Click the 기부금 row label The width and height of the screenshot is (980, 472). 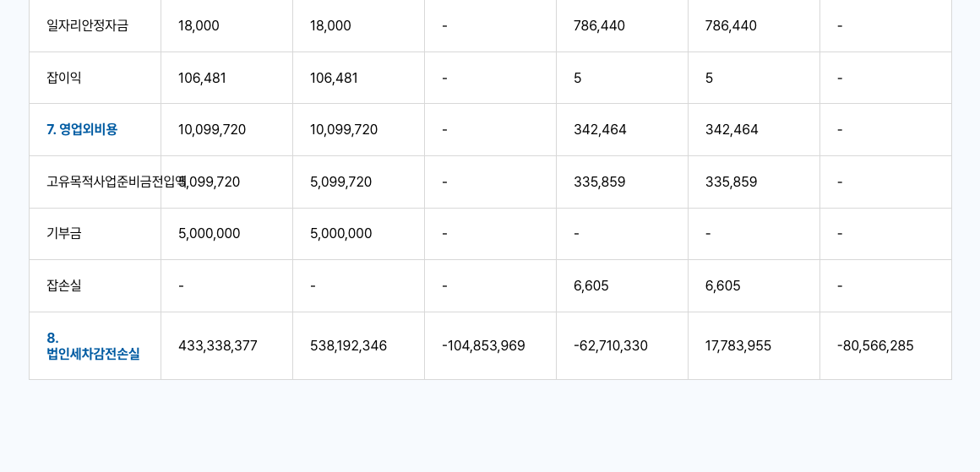click(64, 234)
